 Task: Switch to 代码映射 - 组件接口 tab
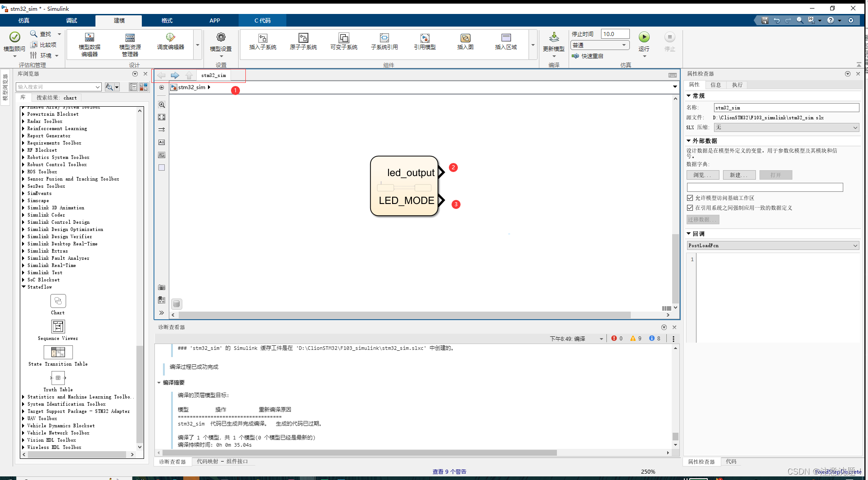(x=222, y=462)
